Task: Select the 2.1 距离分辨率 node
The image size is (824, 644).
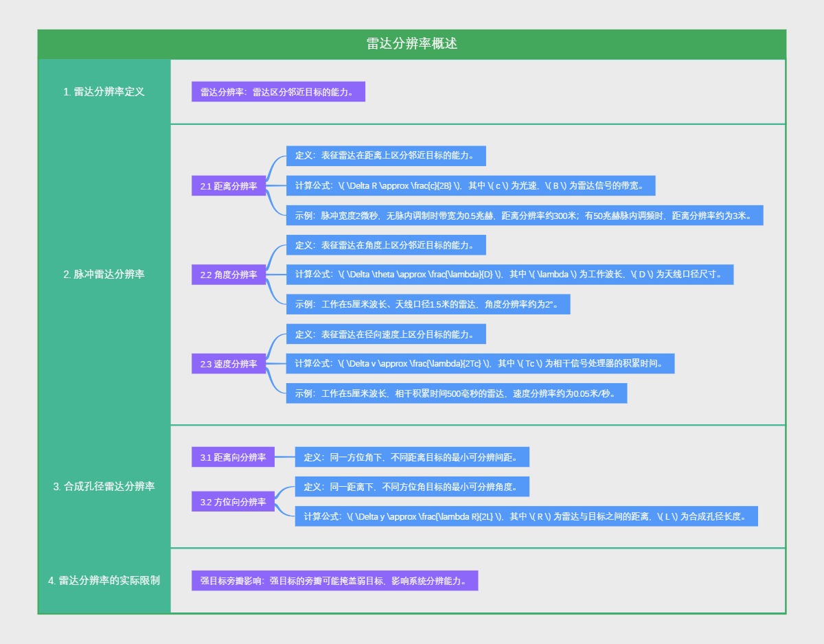Action: (229, 186)
